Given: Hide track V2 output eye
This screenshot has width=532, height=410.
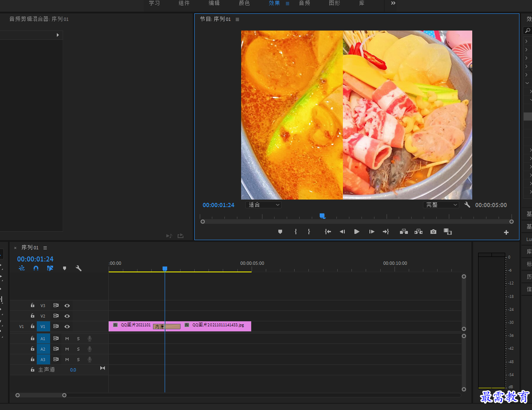Looking at the screenshot, I should (67, 316).
